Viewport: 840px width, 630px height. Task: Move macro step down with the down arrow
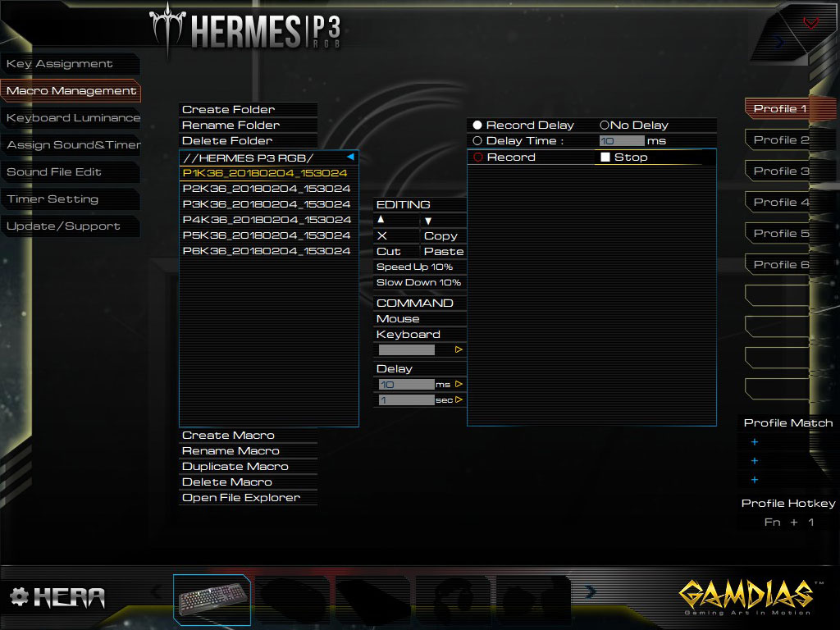click(x=428, y=220)
